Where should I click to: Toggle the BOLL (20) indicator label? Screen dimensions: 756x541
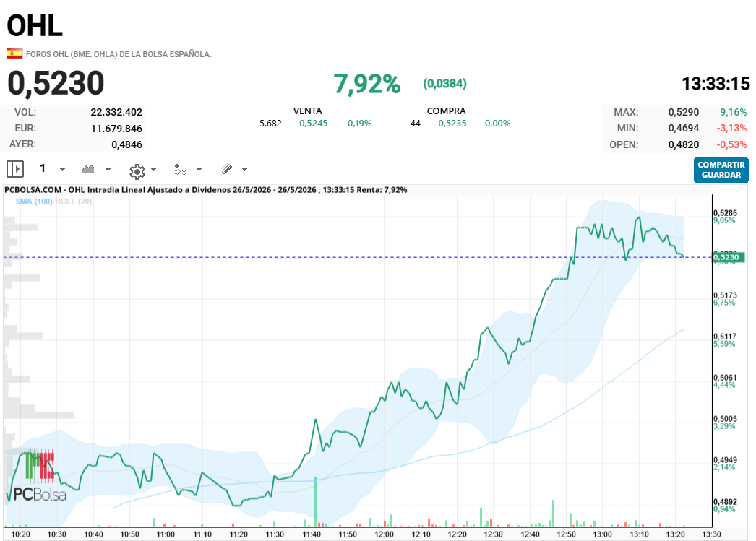click(x=74, y=202)
